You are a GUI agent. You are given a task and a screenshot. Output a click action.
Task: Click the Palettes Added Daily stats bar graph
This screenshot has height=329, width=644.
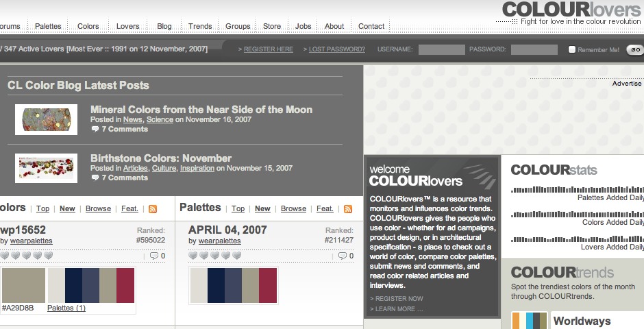[577, 190]
